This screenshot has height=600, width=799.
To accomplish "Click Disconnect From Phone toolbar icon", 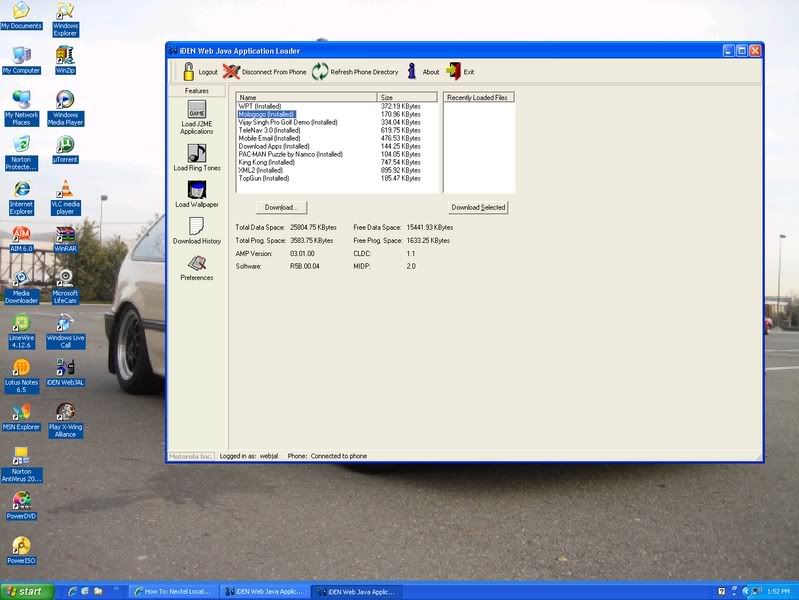I will [232, 71].
